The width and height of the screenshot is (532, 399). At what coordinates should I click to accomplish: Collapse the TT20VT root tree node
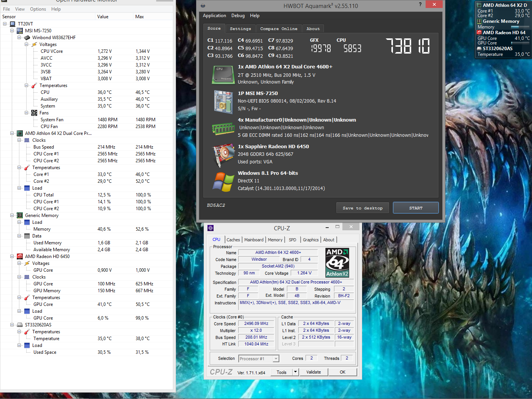(5, 24)
